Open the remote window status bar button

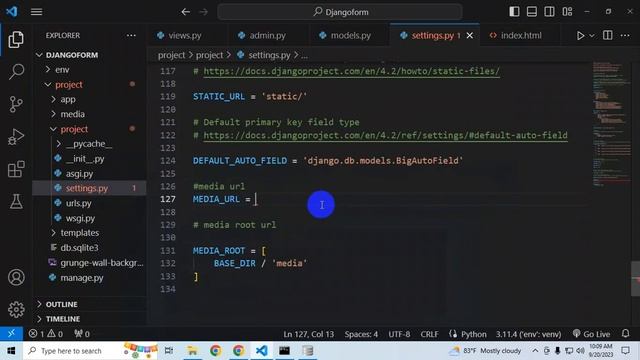(x=11, y=334)
